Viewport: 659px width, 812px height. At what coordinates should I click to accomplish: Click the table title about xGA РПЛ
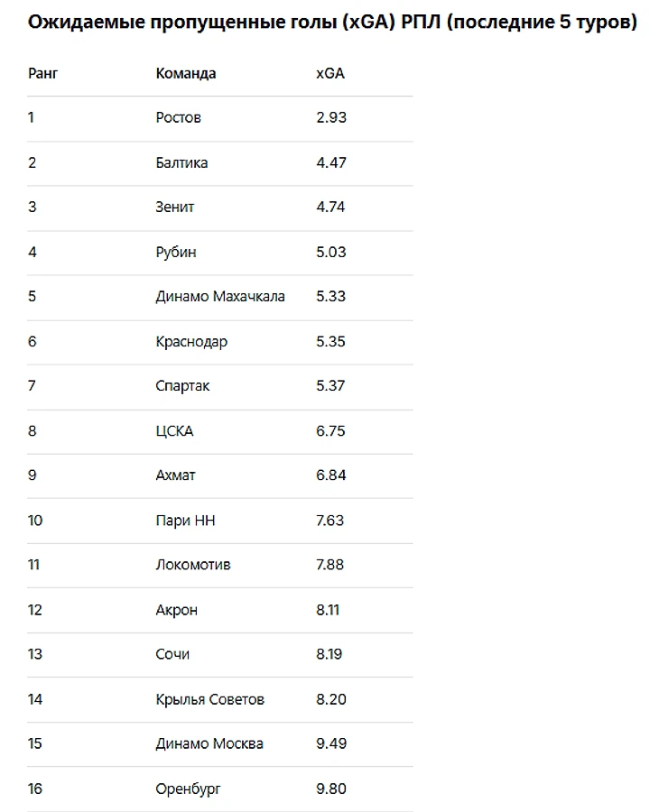pyautogui.click(x=331, y=23)
